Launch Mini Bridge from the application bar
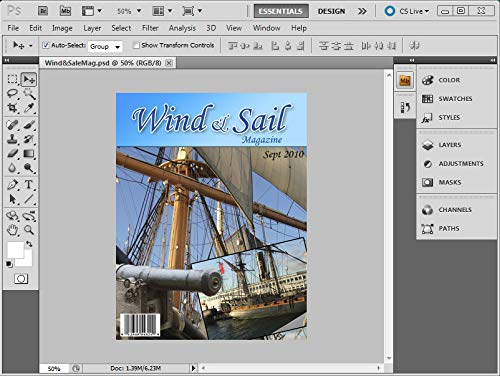This screenshot has width=500, height=376. [65, 11]
